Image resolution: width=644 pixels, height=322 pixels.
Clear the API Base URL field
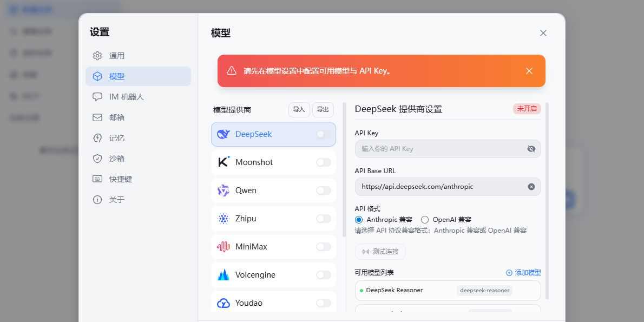point(531,187)
